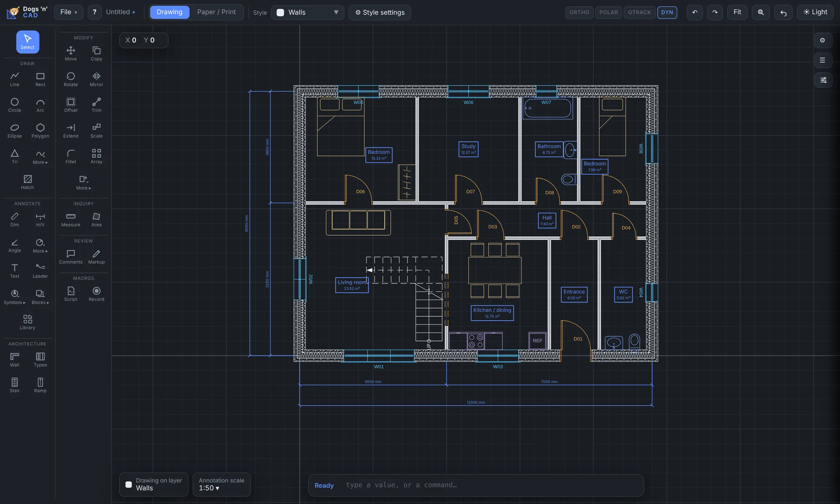This screenshot has height=504, width=840.
Task: Start the Measure inquiry tool
Action: (71, 220)
